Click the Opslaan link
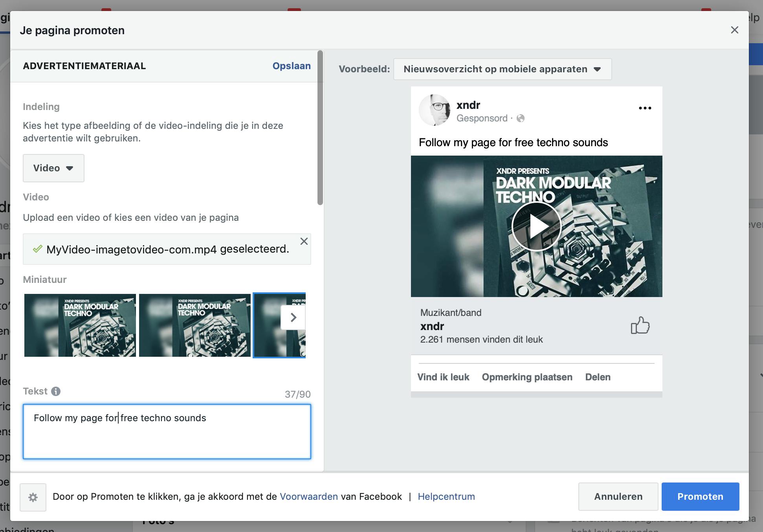Screen dimensions: 763x532 pyautogui.click(x=291, y=66)
